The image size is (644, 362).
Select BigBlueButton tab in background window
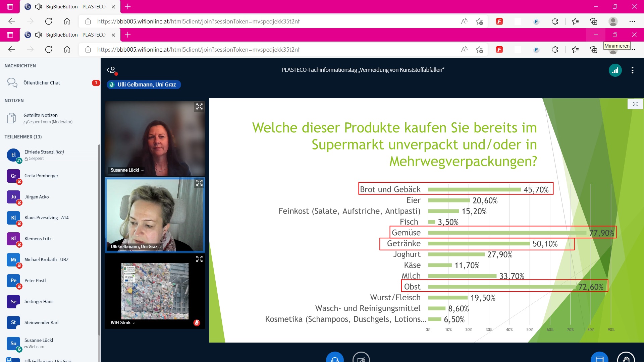click(x=70, y=7)
